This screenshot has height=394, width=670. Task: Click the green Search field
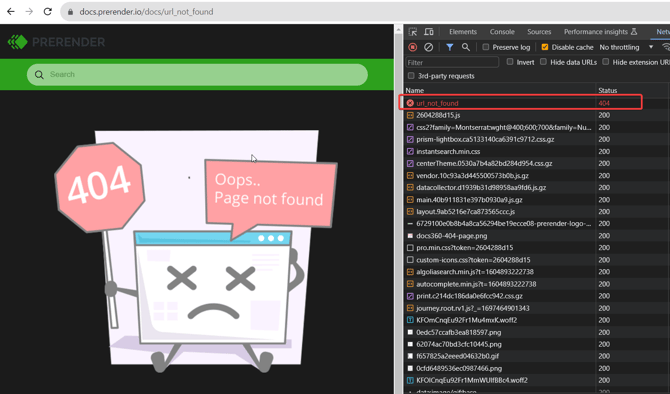(197, 74)
